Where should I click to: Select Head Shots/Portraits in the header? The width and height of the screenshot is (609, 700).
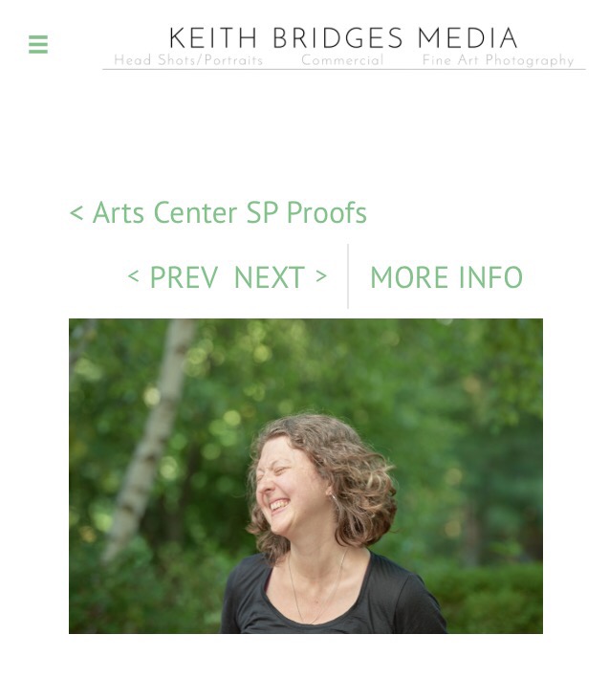[188, 60]
